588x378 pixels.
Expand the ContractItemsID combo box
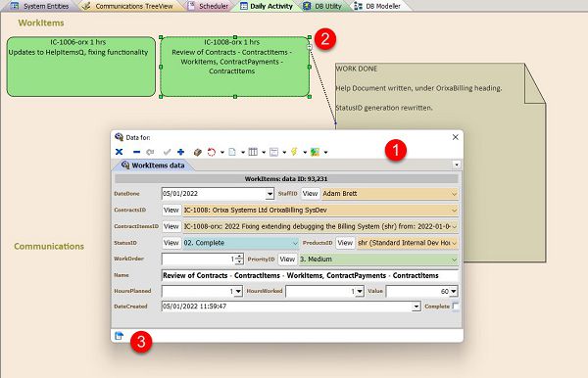pos(454,226)
